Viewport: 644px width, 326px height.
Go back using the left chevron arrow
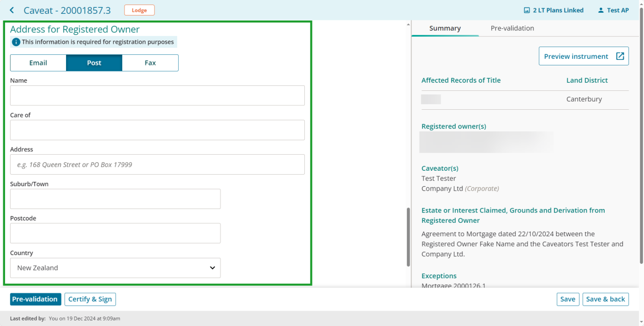[12, 10]
